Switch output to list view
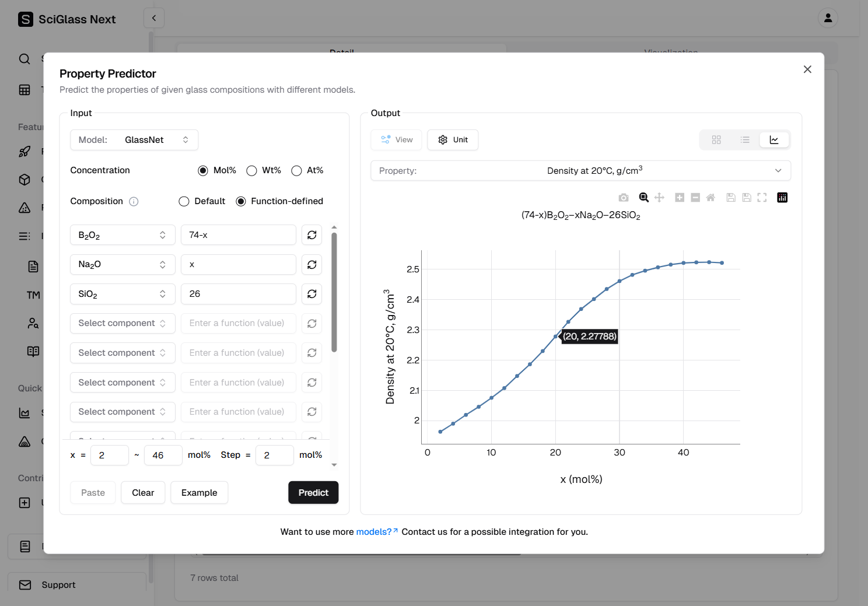The image size is (868, 606). click(745, 140)
